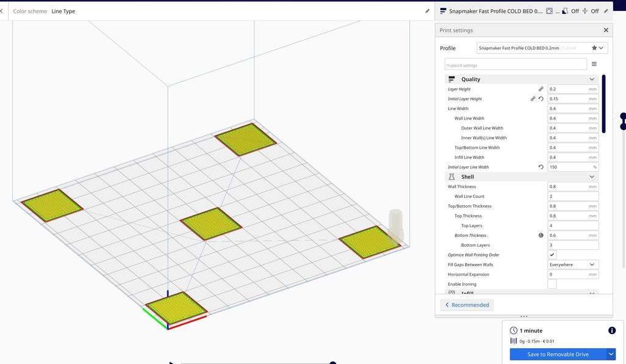Click the support icon showing Off
This screenshot has width=626, height=364.
click(x=565, y=11)
